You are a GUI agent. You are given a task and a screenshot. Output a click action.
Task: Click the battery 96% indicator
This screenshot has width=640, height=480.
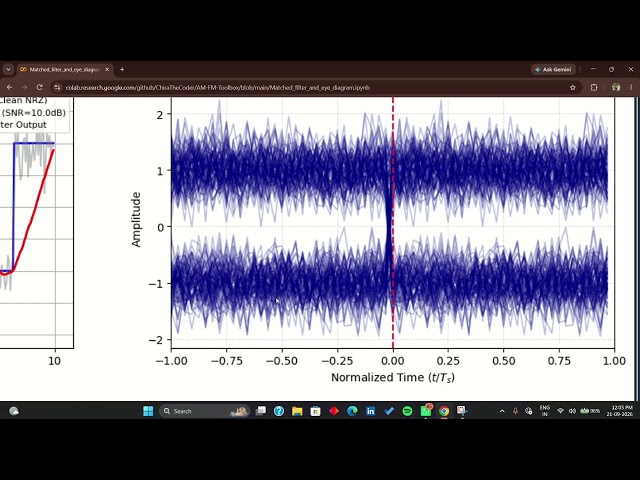pyautogui.click(x=590, y=411)
